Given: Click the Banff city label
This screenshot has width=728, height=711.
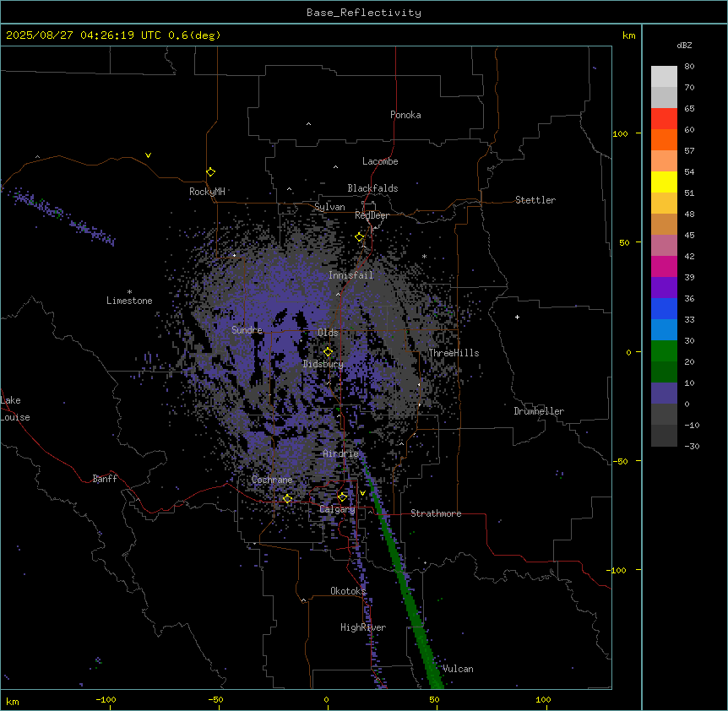Looking at the screenshot, I should [x=105, y=479].
